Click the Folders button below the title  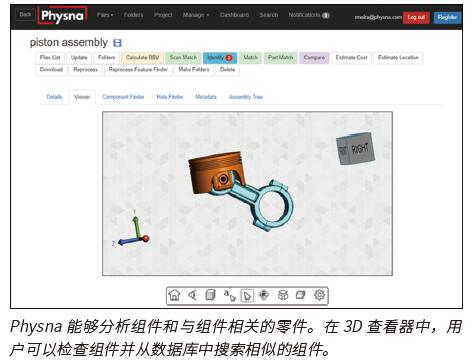point(106,57)
